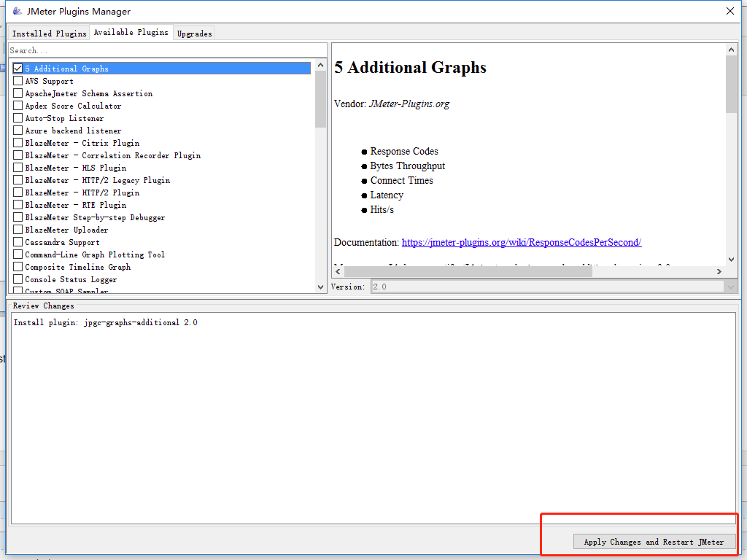Click the Review Changes install plugin text

[x=105, y=322]
